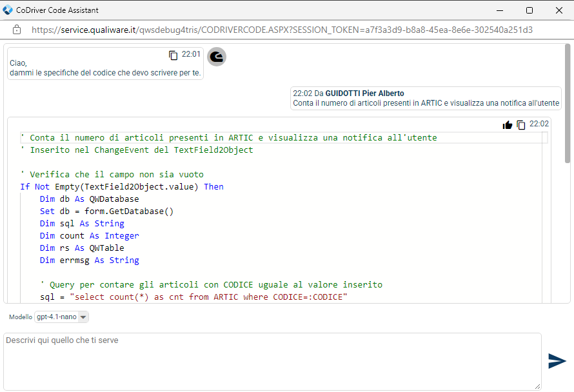Close the CoDriver Code Assistant window

[559, 10]
